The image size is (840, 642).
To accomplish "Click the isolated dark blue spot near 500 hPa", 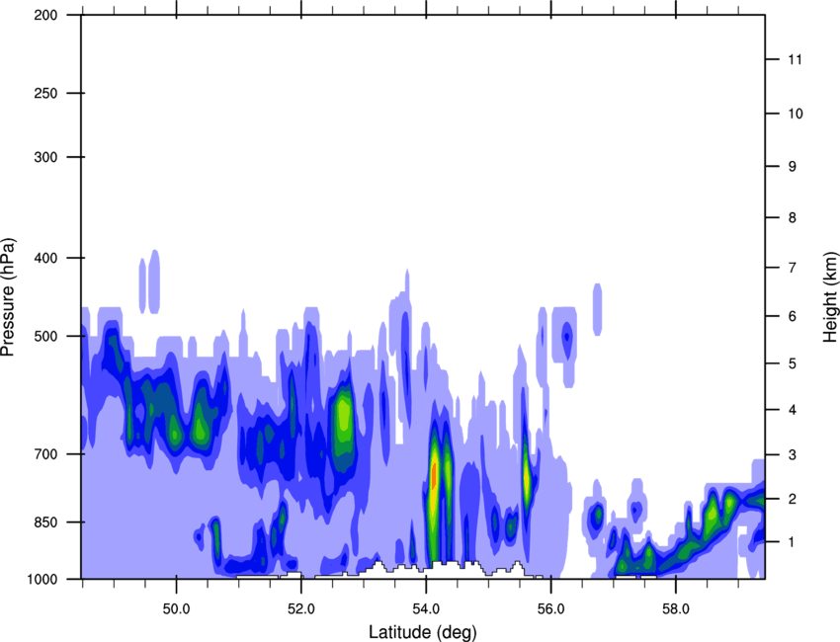I will pyautogui.click(x=566, y=336).
